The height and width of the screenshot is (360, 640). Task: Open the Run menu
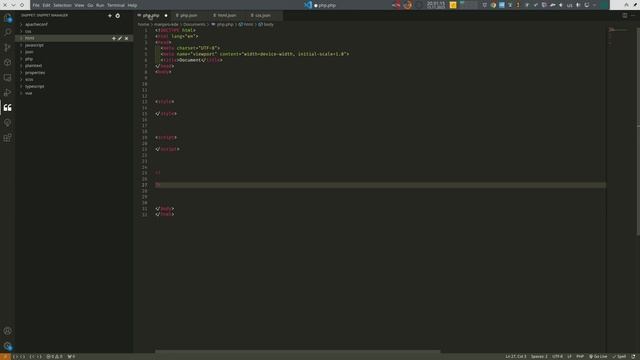(x=100, y=5)
